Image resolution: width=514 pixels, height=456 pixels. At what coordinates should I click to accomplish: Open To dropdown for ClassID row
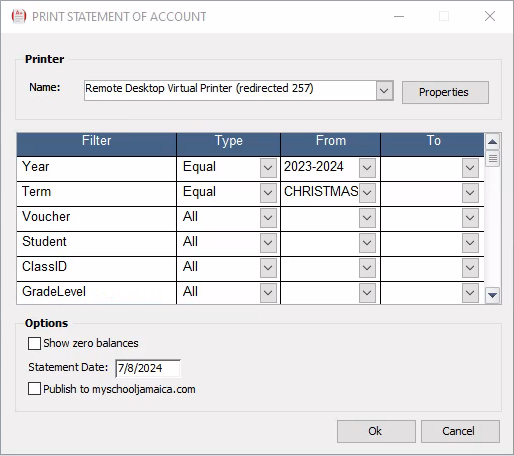tap(470, 268)
